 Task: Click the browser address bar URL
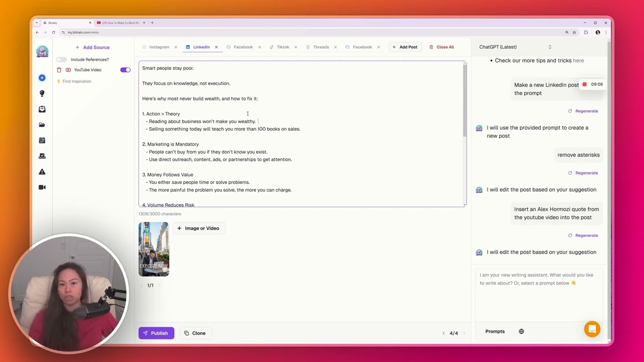click(x=84, y=32)
